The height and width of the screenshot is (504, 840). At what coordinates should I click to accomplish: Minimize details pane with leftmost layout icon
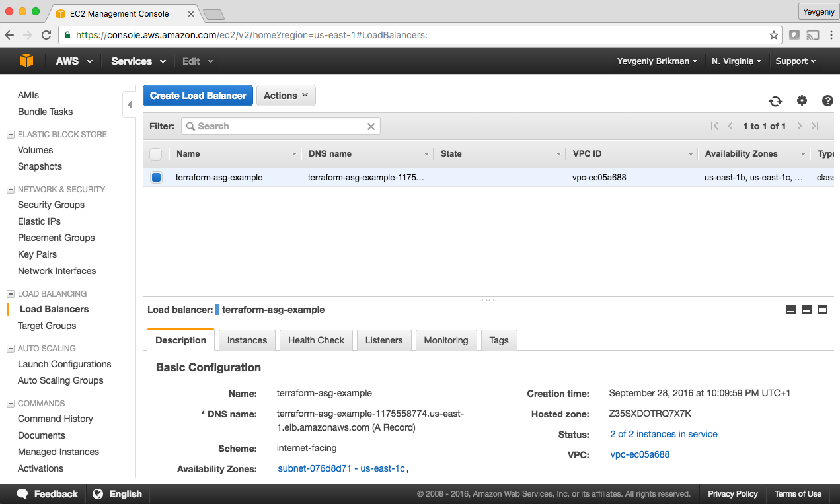[x=790, y=309]
